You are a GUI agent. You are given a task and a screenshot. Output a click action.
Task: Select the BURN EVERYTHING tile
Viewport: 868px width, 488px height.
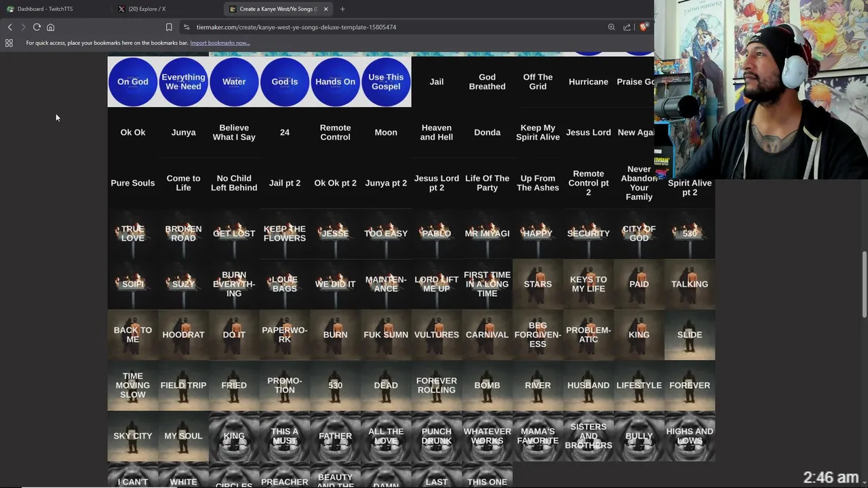(x=234, y=284)
